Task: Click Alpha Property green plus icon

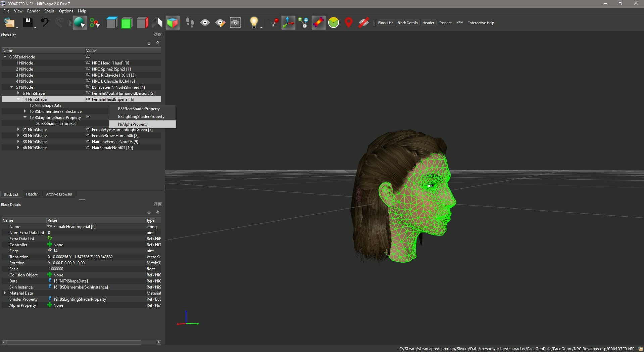Action: (50, 305)
